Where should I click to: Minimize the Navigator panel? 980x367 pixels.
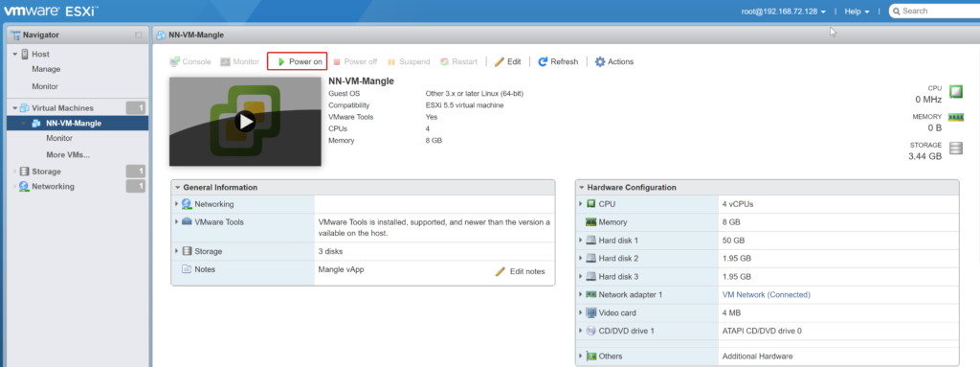(138, 35)
